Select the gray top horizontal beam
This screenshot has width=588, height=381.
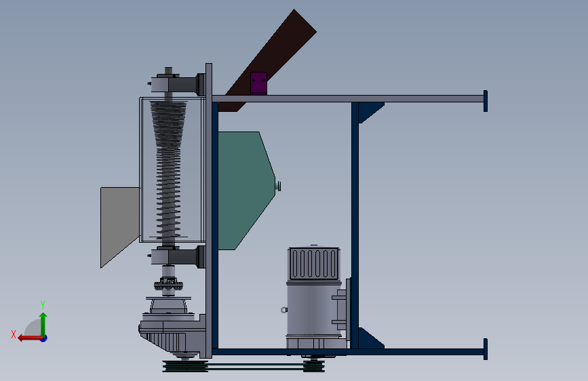click(348, 98)
